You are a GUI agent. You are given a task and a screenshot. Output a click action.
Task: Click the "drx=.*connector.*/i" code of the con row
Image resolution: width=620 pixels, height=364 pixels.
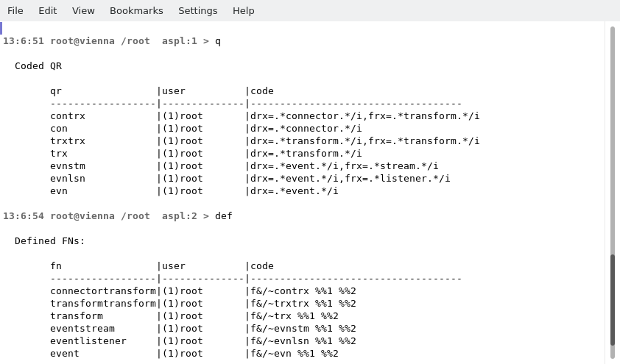pos(306,129)
